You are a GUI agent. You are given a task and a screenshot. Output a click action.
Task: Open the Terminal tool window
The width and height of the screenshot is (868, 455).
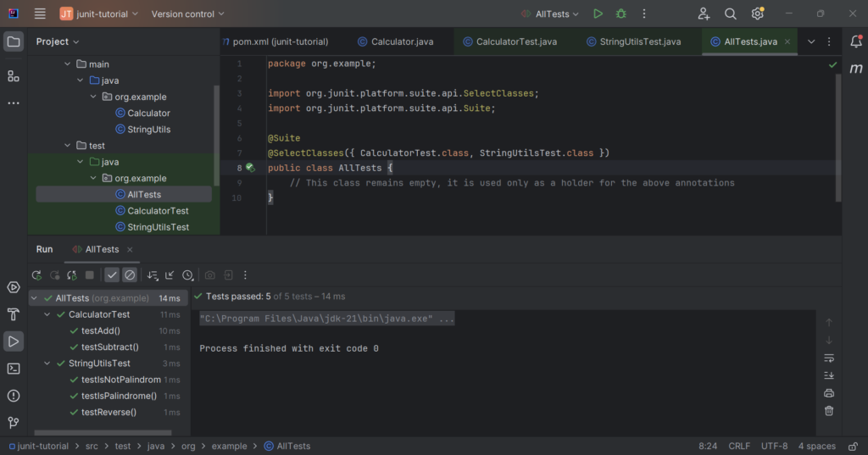pyautogui.click(x=14, y=369)
